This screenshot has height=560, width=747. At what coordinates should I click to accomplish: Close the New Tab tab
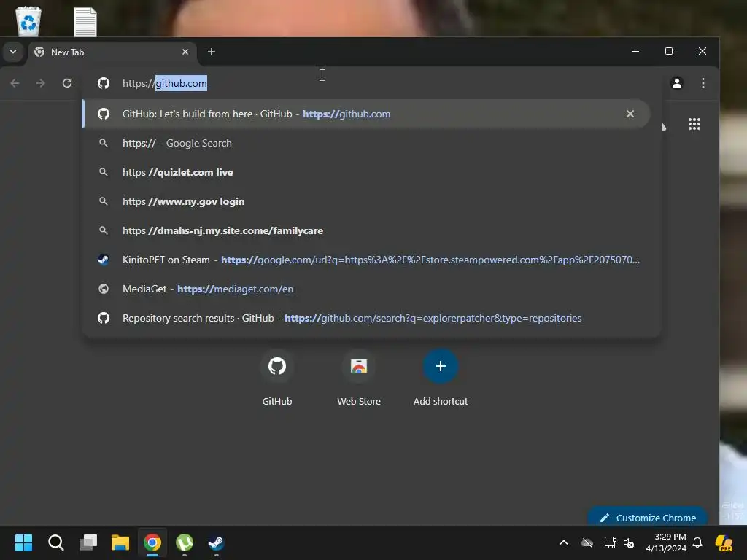click(185, 52)
